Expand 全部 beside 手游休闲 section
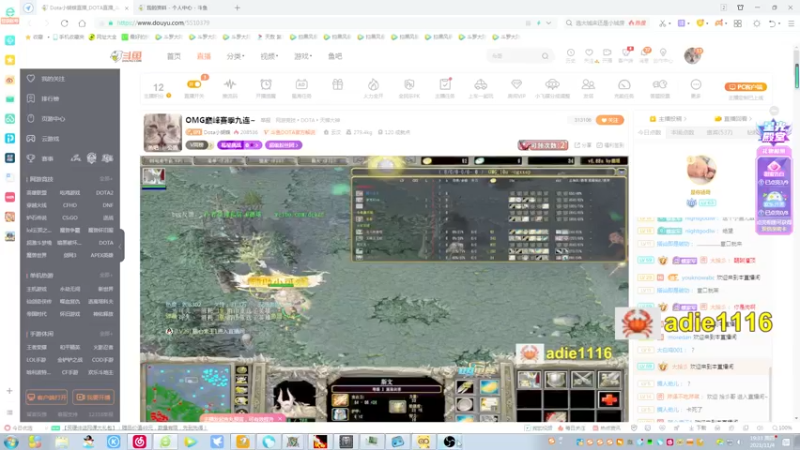 [x=106, y=334]
